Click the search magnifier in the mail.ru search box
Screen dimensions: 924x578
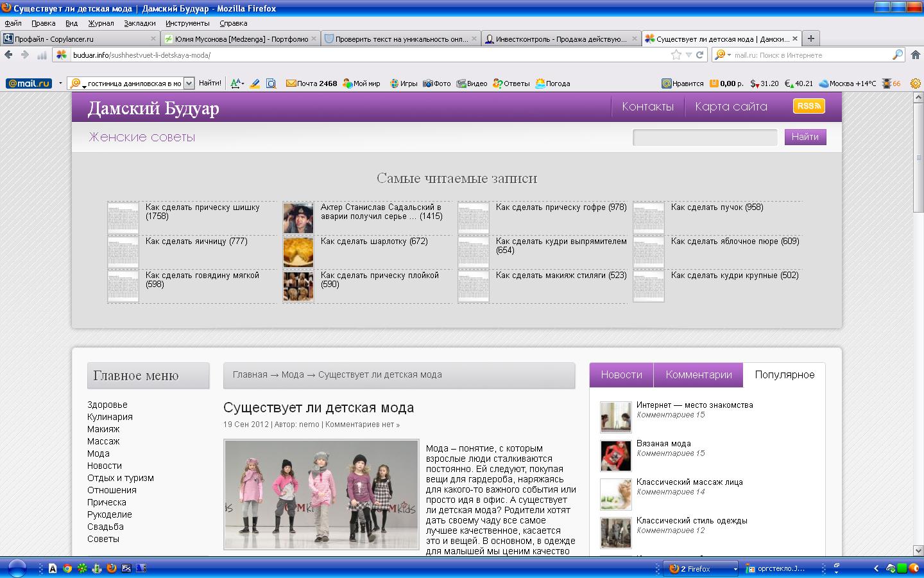point(898,55)
